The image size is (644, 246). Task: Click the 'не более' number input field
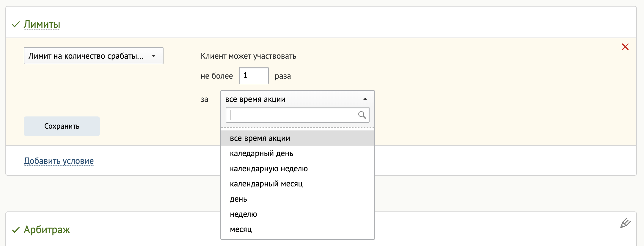tap(254, 76)
